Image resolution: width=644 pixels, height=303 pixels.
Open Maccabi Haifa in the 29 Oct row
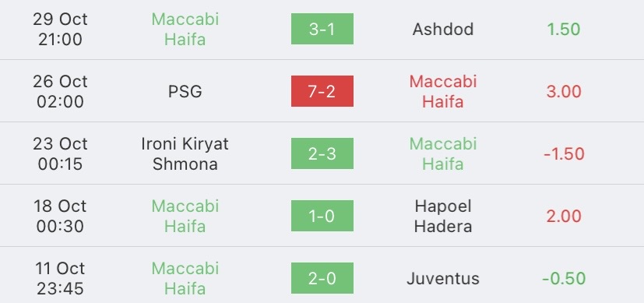coord(185,29)
